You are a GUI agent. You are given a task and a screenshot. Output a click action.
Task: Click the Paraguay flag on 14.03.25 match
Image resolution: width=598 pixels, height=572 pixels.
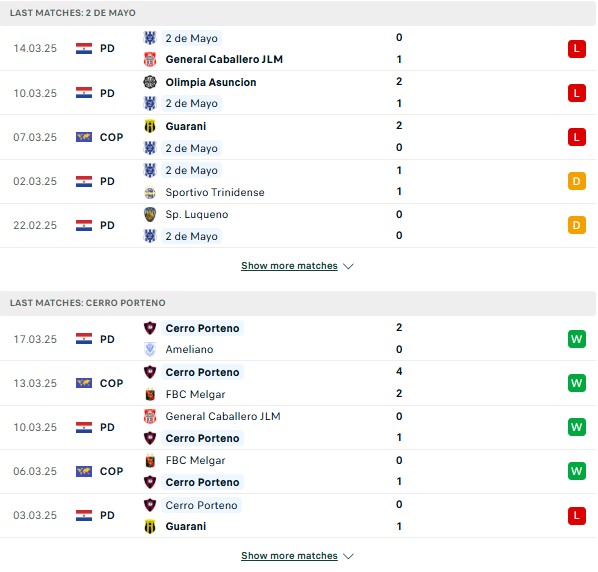pos(84,48)
